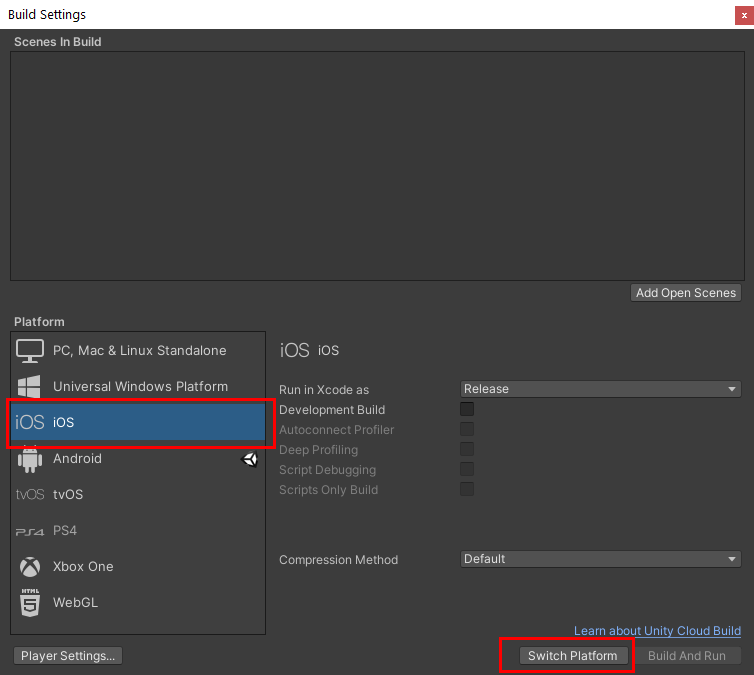The image size is (754, 675).
Task: Click the PS4 platform icon
Action: pyautogui.click(x=30, y=531)
